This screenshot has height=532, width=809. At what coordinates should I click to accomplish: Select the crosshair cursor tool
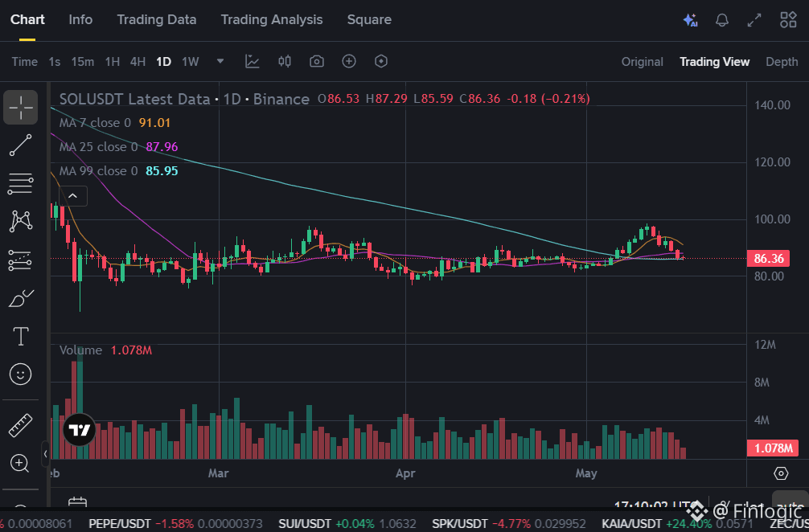point(21,107)
